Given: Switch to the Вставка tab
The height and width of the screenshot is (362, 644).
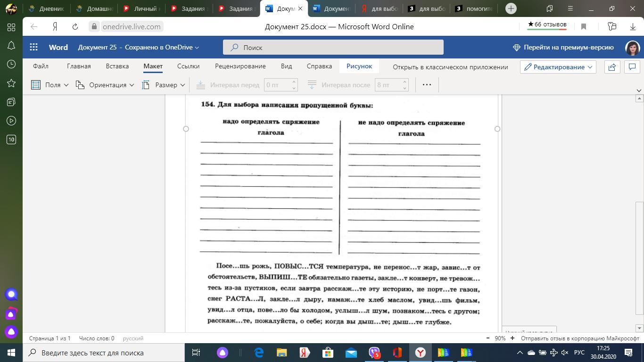Looking at the screenshot, I should pyautogui.click(x=117, y=66).
